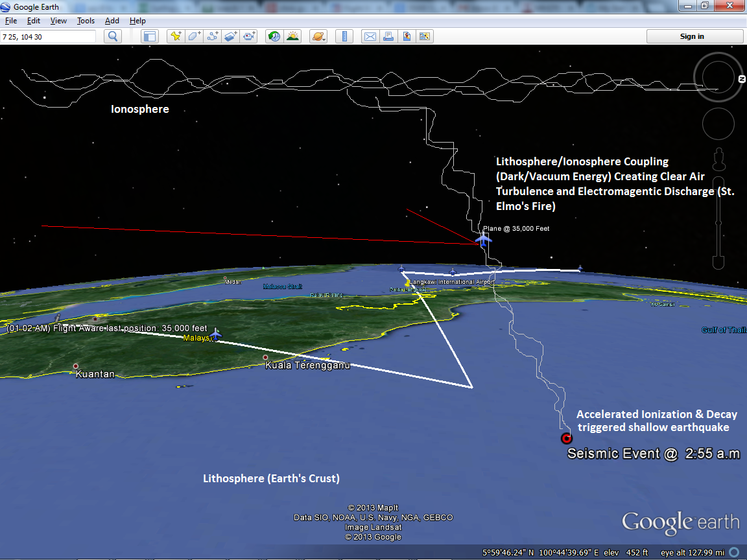Add a path using the toolbar
Image resolution: width=747 pixels, height=560 pixels.
(213, 36)
